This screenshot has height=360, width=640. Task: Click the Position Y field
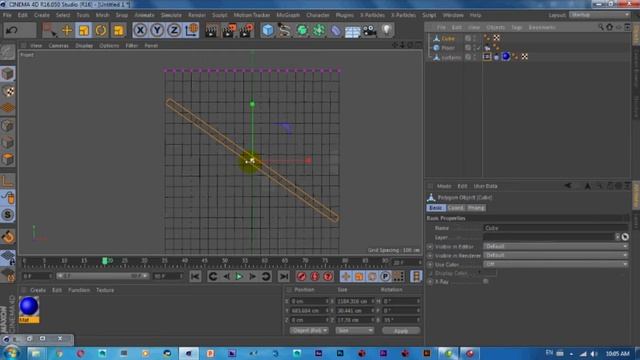309,311
